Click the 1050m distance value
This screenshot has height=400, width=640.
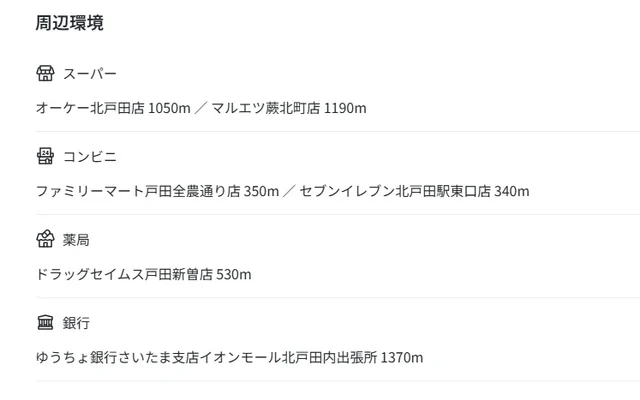pos(168,108)
